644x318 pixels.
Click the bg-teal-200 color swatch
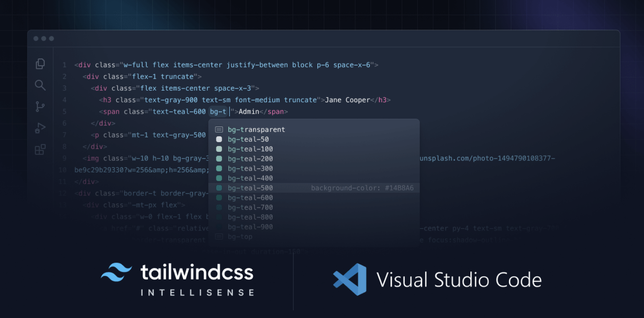(x=219, y=159)
